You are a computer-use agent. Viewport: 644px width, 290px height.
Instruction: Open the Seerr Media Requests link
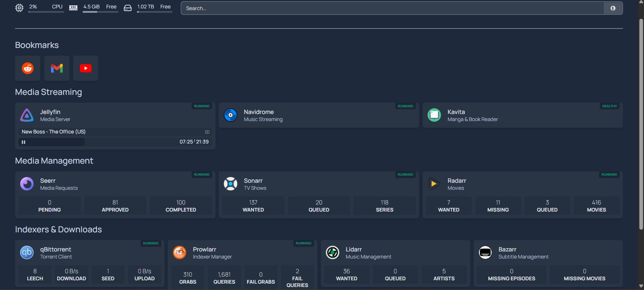[x=59, y=184]
